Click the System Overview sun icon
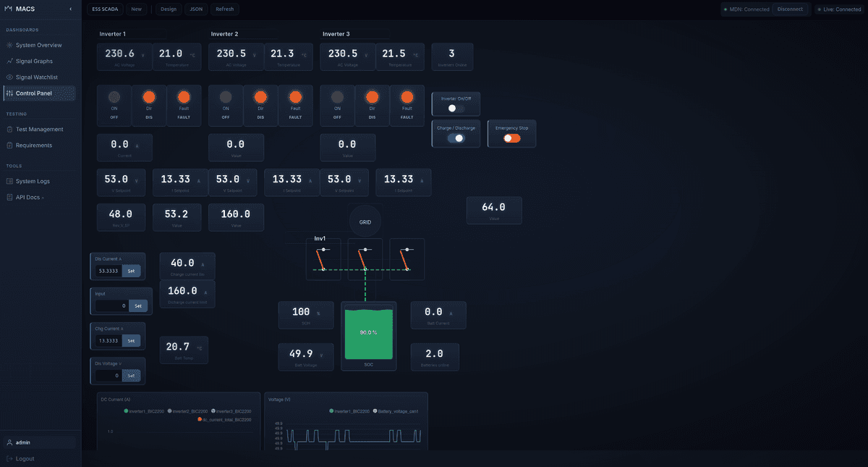Viewport: 868px width, 467px height. coord(9,45)
